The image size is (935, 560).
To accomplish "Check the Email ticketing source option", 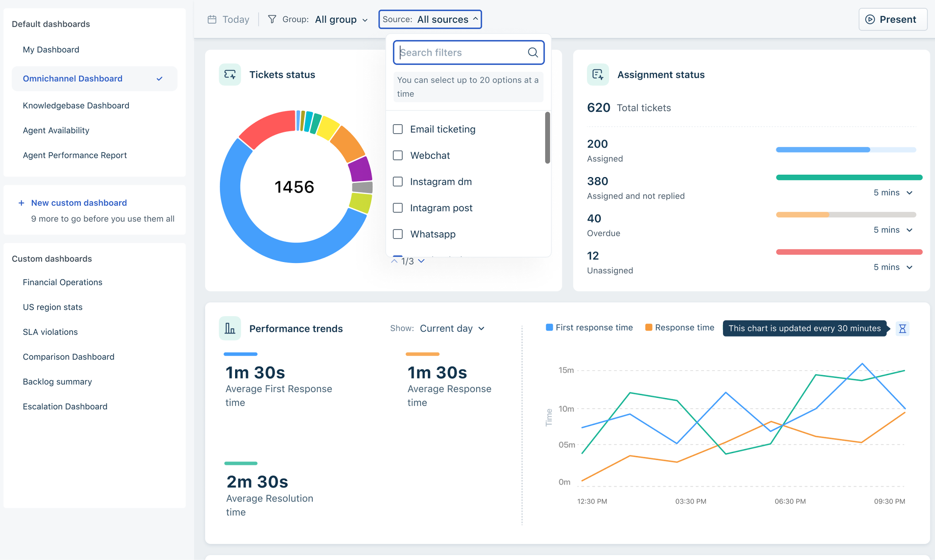I will (398, 129).
